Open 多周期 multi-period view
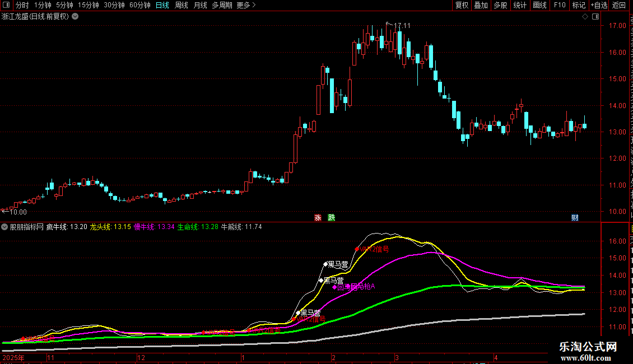 (222, 5)
